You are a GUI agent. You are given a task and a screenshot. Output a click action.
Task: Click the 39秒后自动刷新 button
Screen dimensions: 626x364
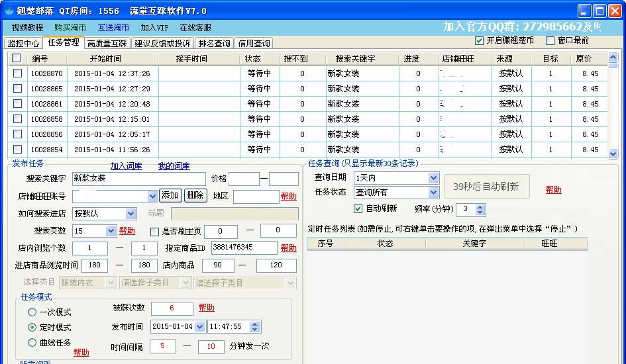[487, 186]
